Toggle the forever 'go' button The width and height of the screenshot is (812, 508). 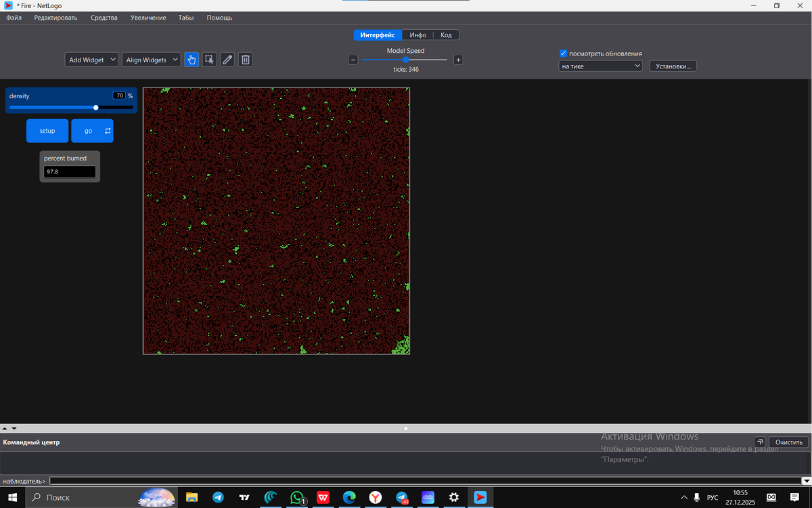[x=92, y=131]
